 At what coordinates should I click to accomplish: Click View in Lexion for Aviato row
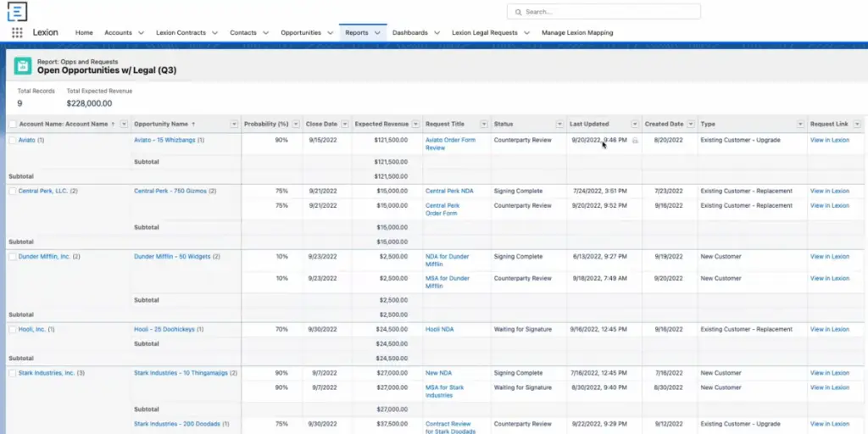[x=829, y=140]
